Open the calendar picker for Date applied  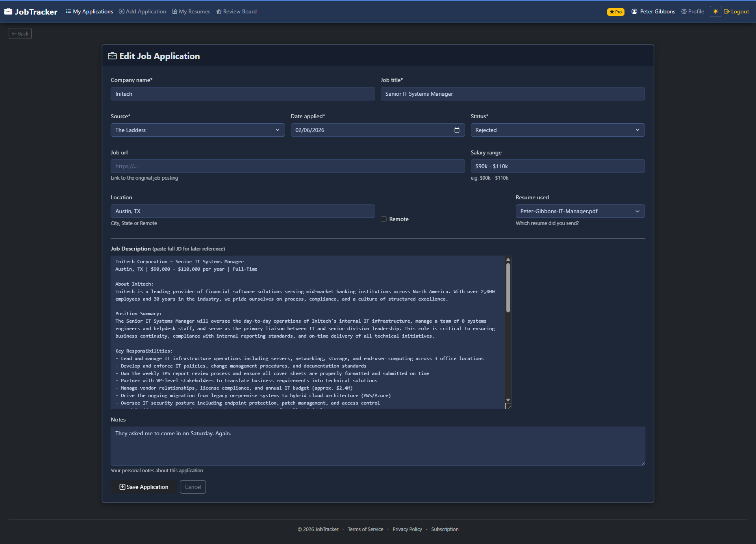pos(456,130)
